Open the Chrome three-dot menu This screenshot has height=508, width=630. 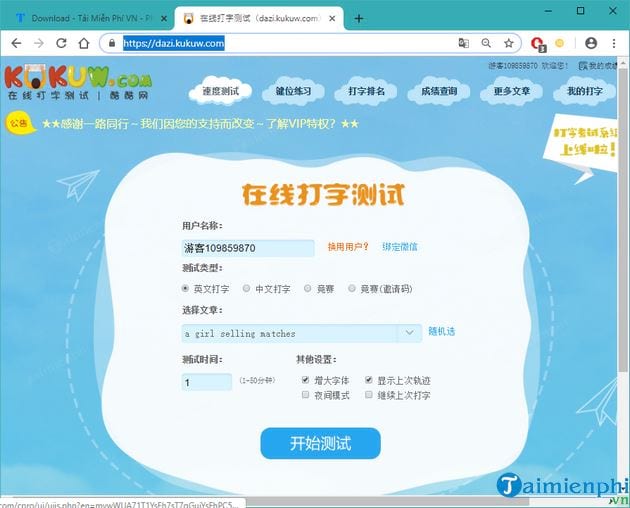click(614, 43)
